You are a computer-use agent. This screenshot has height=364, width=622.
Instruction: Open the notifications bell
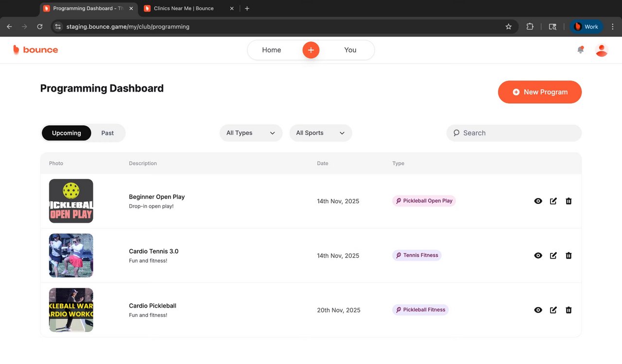pos(580,50)
